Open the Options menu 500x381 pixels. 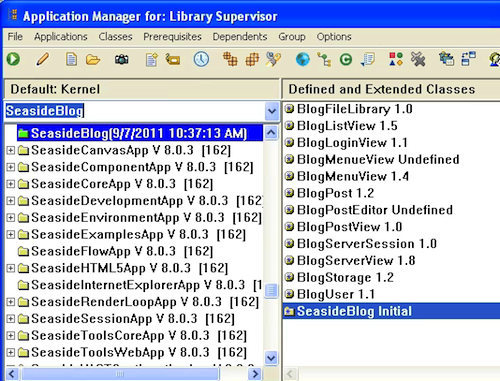[x=334, y=37]
